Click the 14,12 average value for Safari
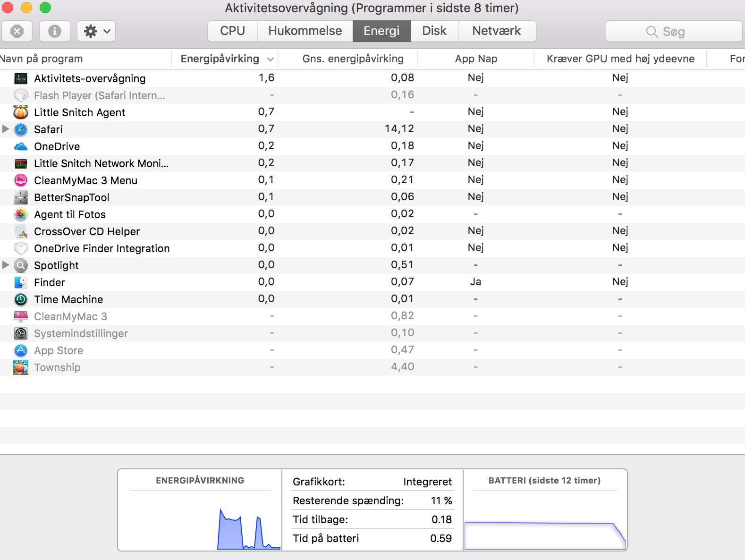 [x=399, y=129]
